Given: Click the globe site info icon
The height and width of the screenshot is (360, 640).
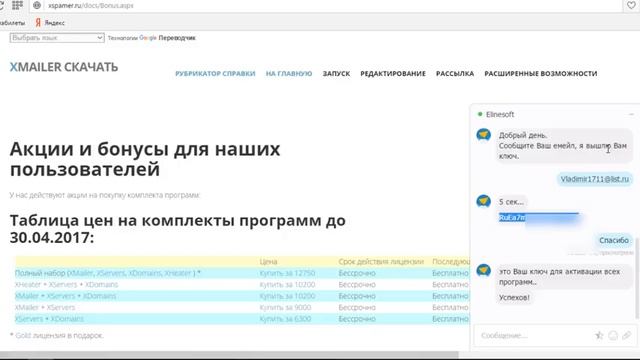Looking at the screenshot, I should (x=37, y=5).
